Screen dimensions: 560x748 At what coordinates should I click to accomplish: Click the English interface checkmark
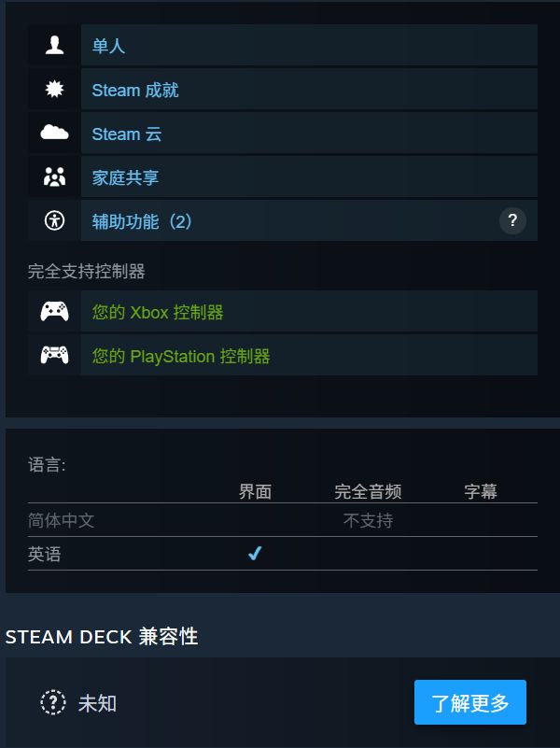(255, 554)
